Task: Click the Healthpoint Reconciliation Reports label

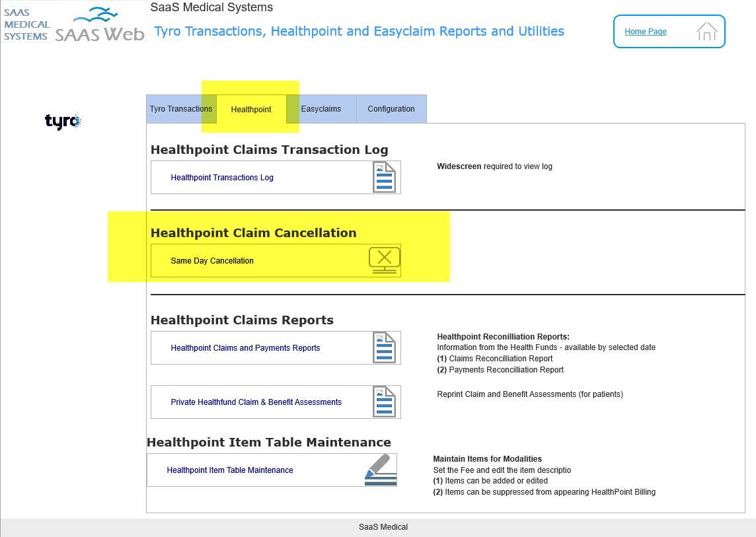Action: [504, 336]
